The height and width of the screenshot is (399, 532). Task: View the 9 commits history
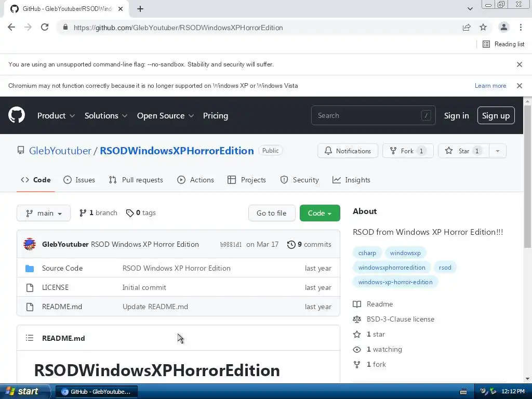(309, 244)
